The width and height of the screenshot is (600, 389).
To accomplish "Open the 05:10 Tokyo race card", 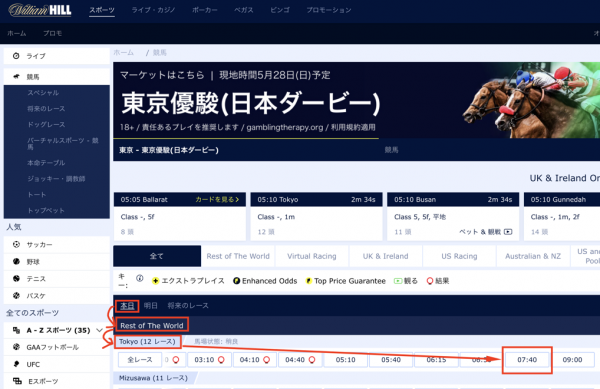I will point(316,216).
